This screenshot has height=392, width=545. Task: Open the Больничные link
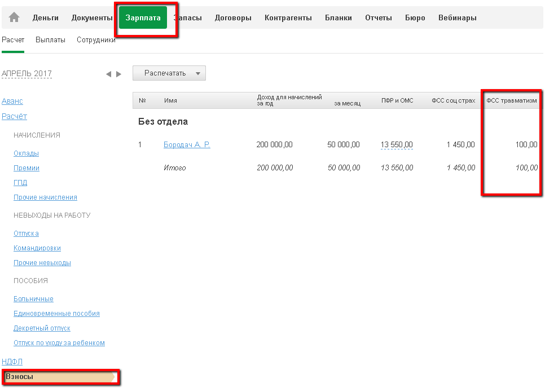coord(33,298)
